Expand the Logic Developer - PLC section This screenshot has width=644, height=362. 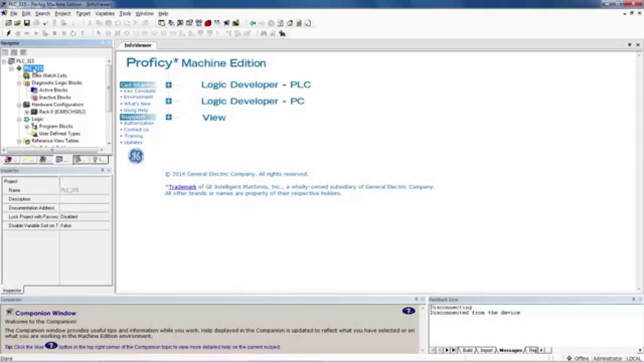[169, 85]
